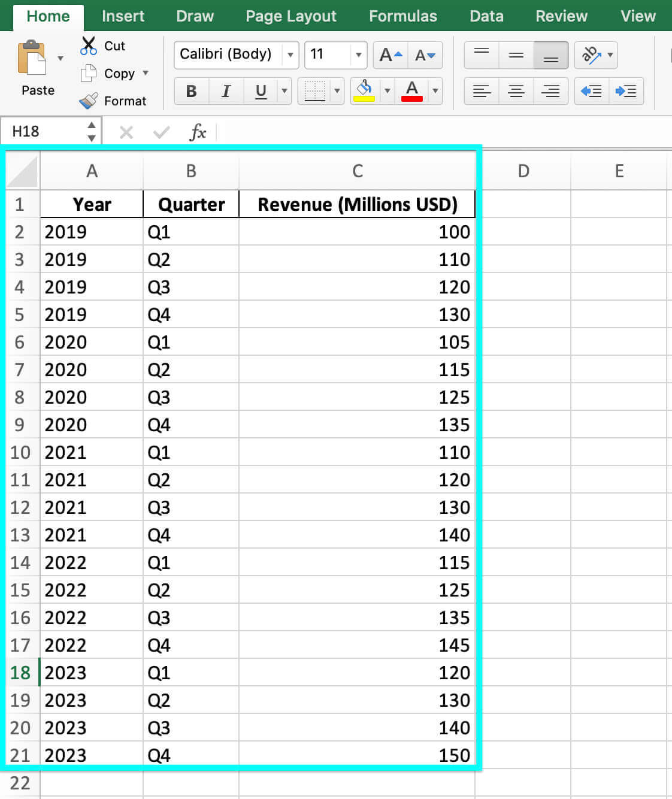Open fill color dropdown arrow
Viewport: 672px width, 799px height.
point(387,91)
